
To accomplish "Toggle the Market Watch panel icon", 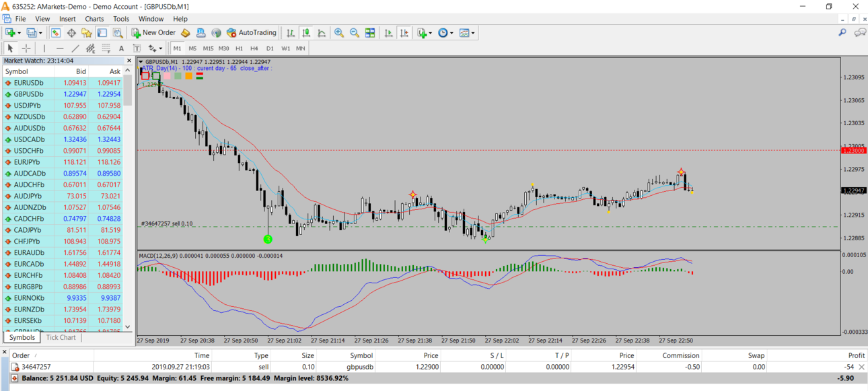I will click(x=56, y=32).
